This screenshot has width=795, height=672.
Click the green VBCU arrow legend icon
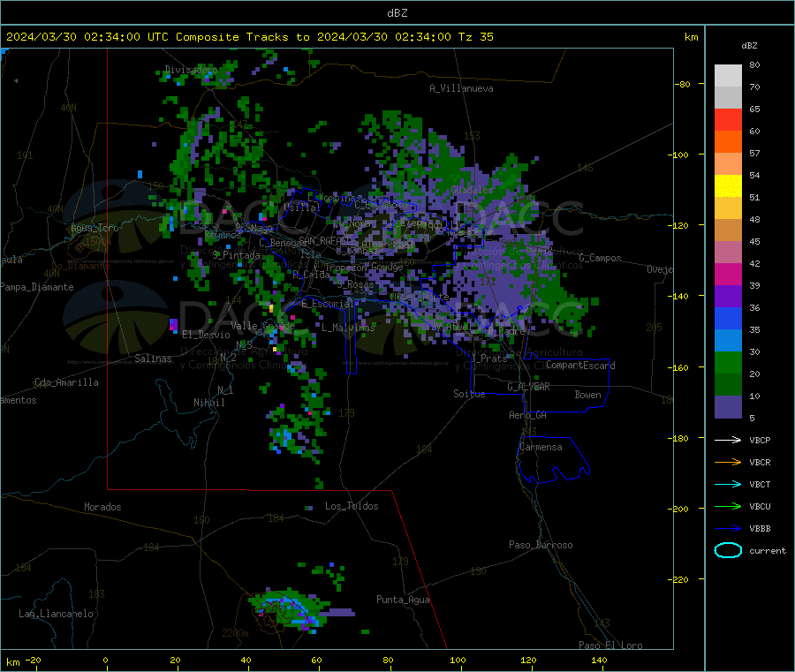pos(728,506)
